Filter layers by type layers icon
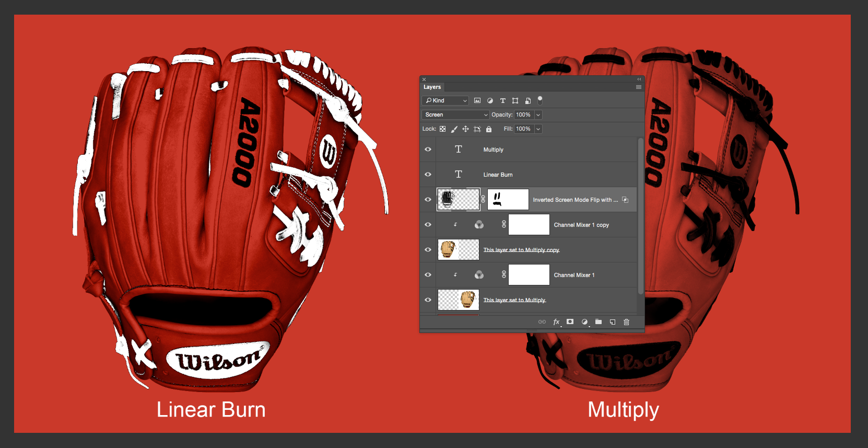This screenshot has height=448, width=868. (502, 100)
